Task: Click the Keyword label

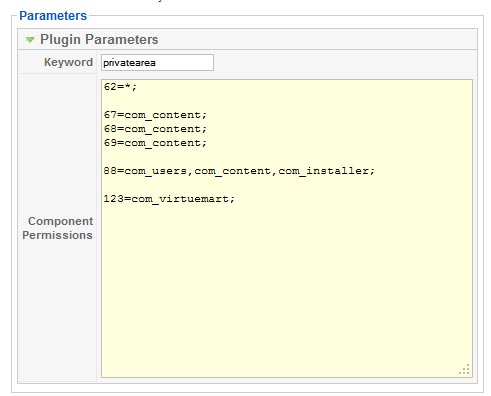Action: point(68,62)
